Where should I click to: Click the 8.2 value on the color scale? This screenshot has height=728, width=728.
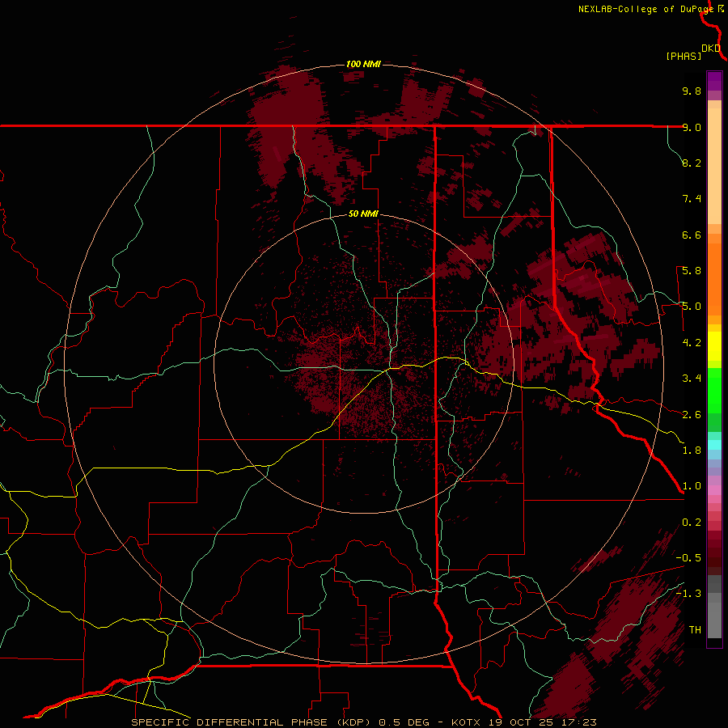click(x=692, y=163)
